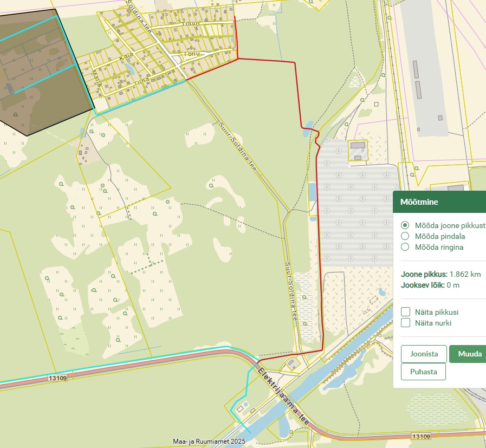
Task: Choose the 'Mõõda pindala' measurement option
Action: (x=405, y=236)
